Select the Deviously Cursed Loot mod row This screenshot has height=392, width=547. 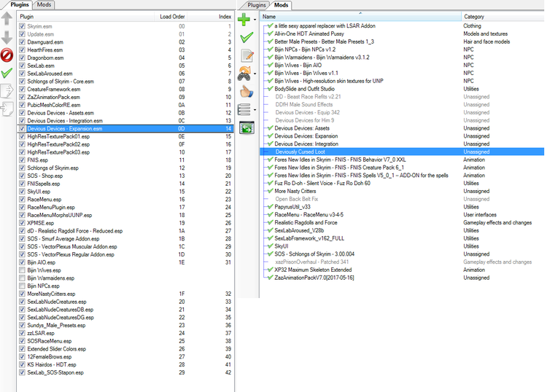click(402, 152)
